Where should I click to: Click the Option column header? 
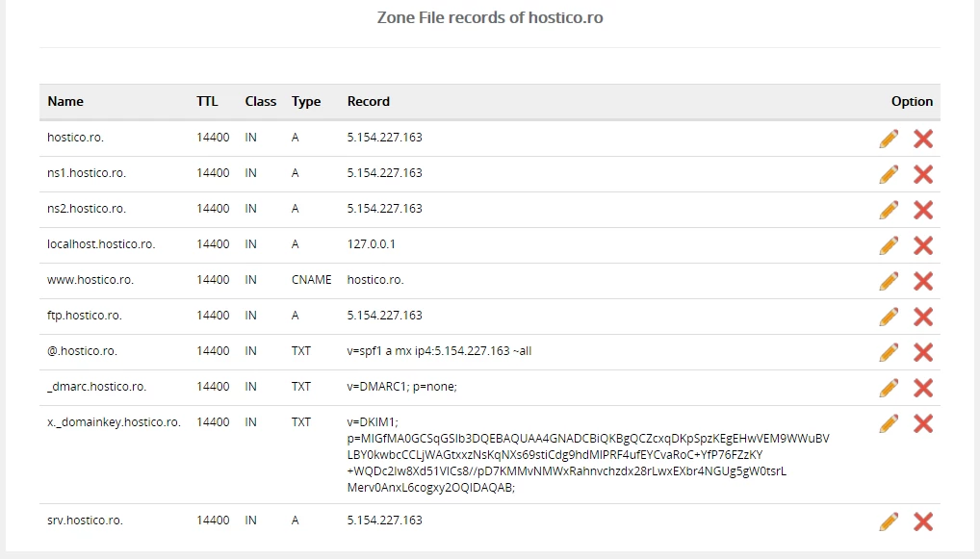point(911,101)
